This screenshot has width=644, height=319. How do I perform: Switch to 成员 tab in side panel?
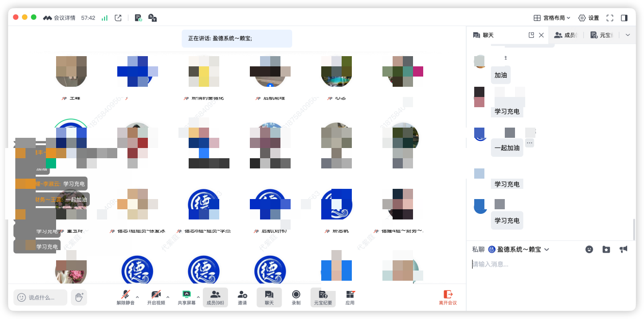565,35
